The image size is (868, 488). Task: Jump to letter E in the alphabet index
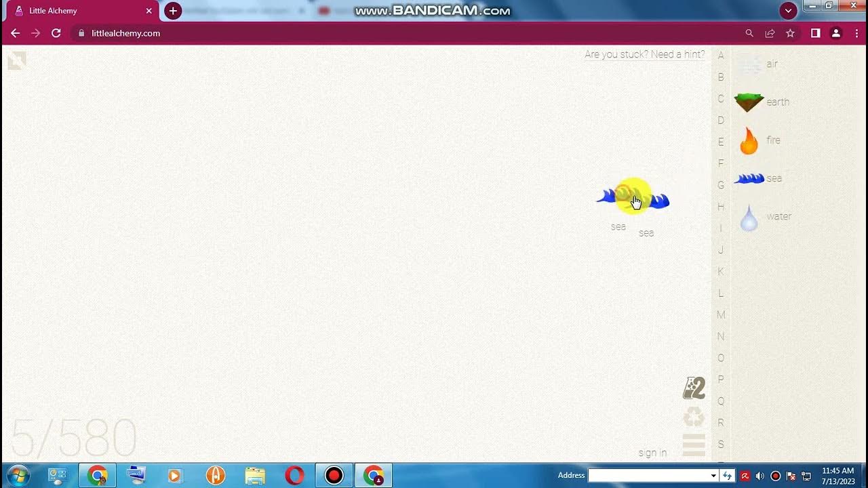pyautogui.click(x=721, y=142)
